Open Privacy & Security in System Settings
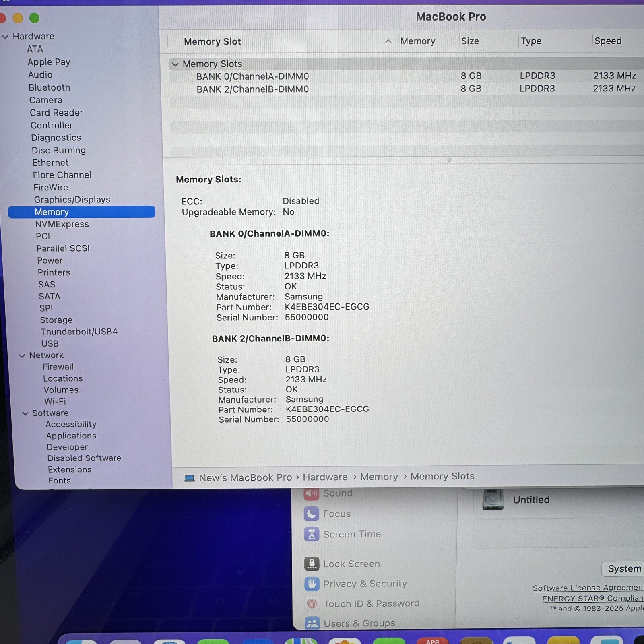The height and width of the screenshot is (644, 644). click(365, 584)
